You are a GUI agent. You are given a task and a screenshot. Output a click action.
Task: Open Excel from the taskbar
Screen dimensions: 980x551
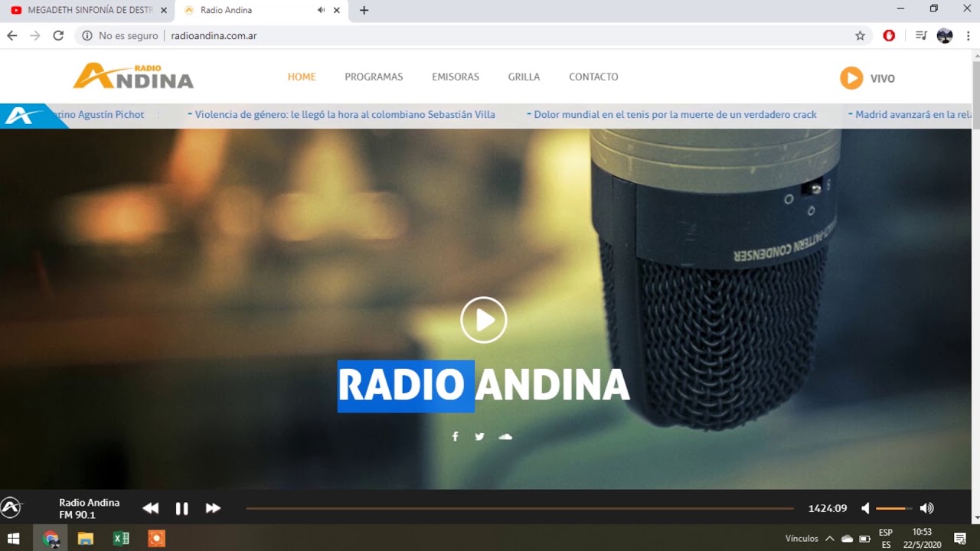coord(121,539)
